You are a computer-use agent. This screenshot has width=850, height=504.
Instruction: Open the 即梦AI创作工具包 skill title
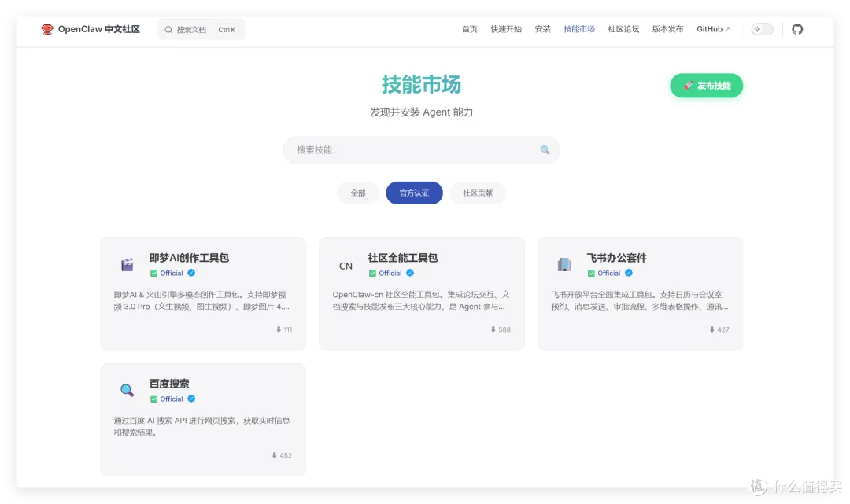pyautogui.click(x=189, y=258)
